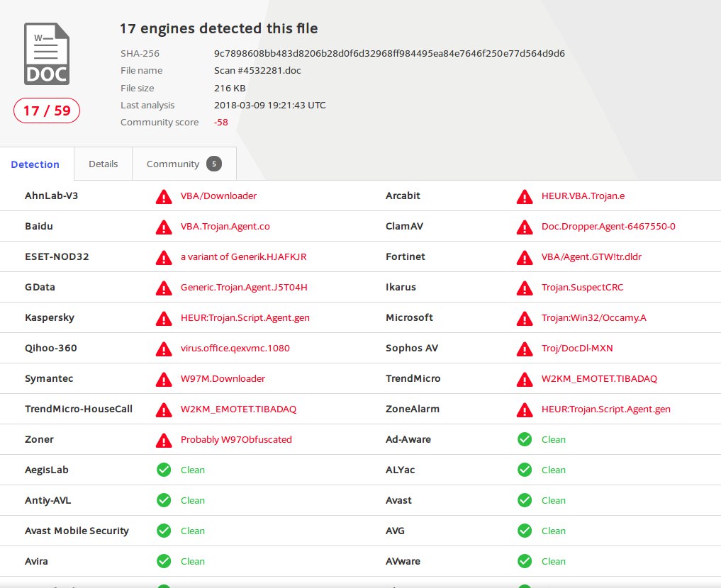The image size is (721, 588).
Task: Open the Details tab
Action: pos(103,164)
